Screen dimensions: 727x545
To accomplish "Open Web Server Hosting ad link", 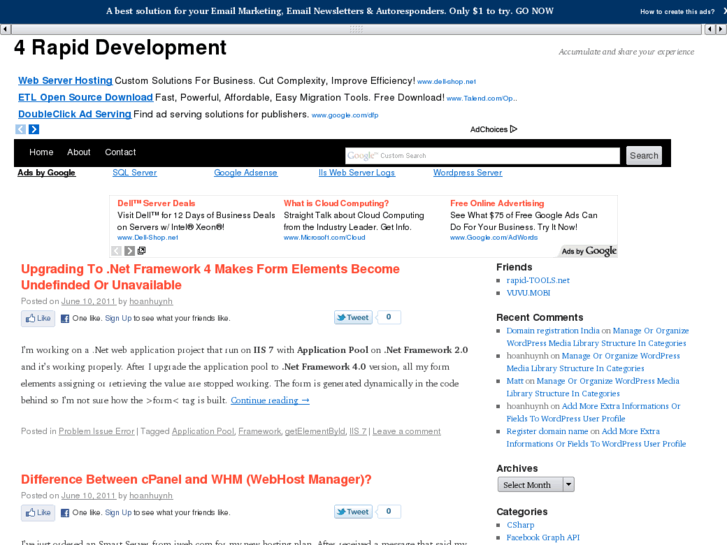I will coord(65,81).
